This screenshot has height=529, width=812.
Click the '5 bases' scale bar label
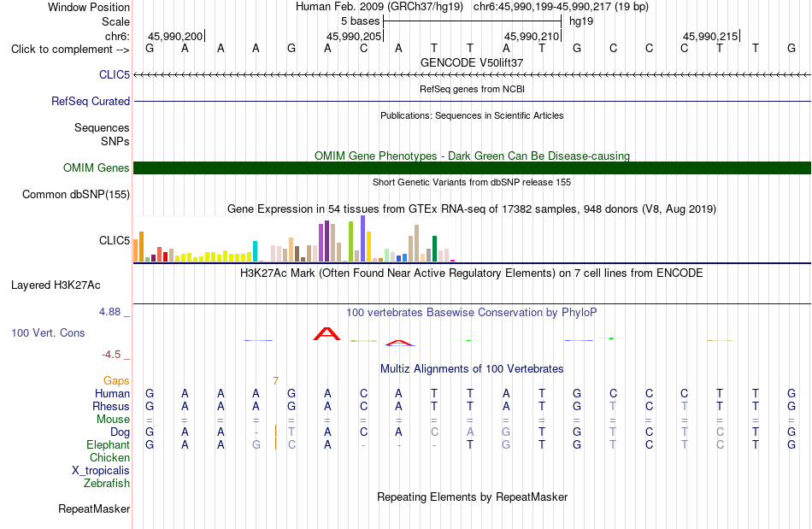point(361,21)
